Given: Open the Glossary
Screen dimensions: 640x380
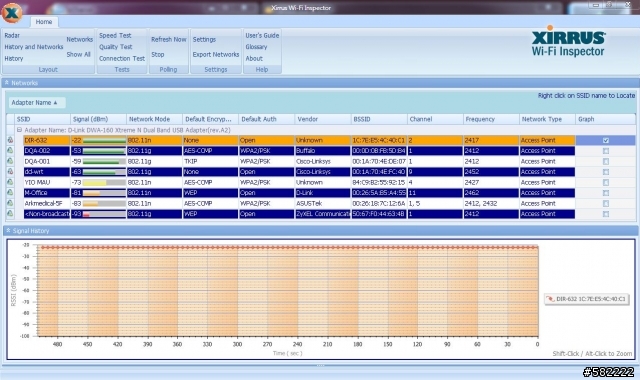Looking at the screenshot, I should pyautogui.click(x=256, y=47).
